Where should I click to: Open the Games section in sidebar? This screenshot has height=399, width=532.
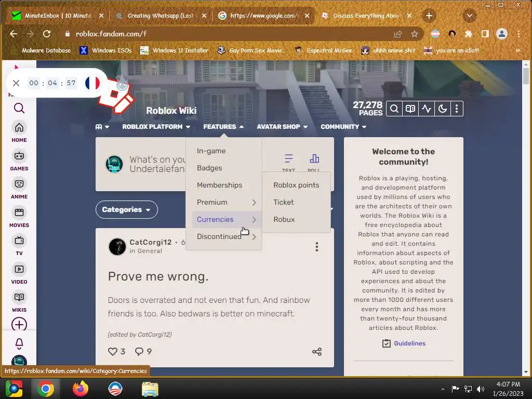(19, 161)
